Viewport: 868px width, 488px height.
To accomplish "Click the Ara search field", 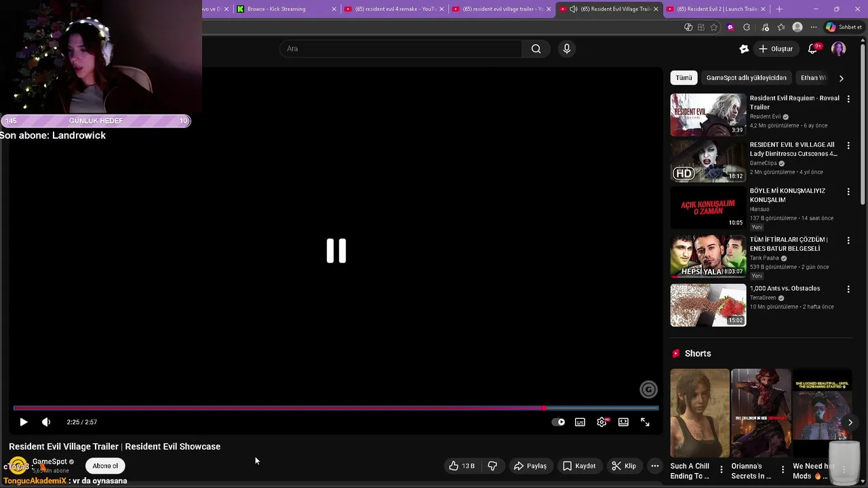I will coord(400,49).
